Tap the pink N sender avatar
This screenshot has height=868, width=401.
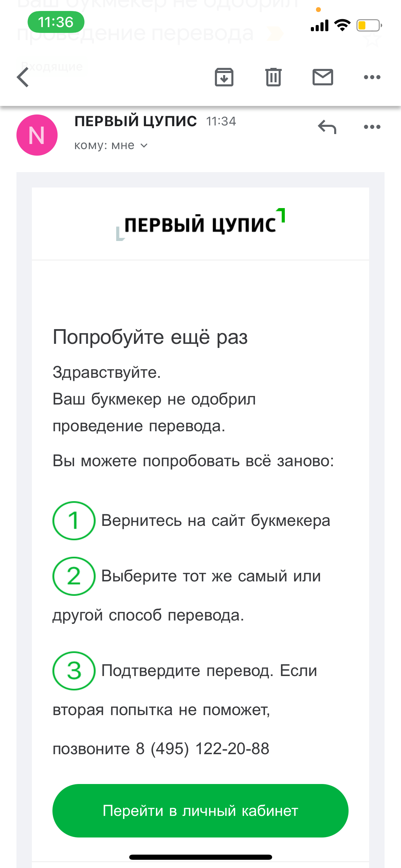click(37, 135)
